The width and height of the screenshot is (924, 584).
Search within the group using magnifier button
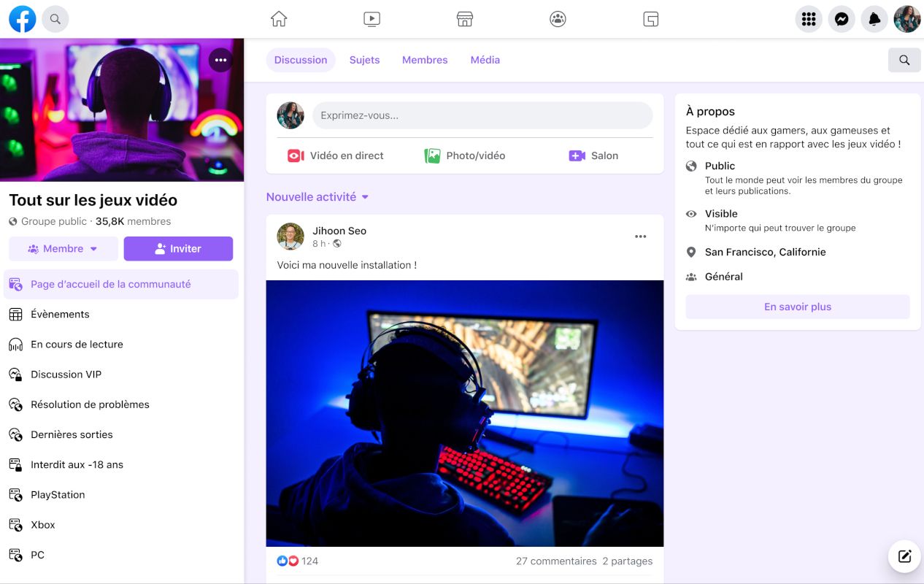904,60
